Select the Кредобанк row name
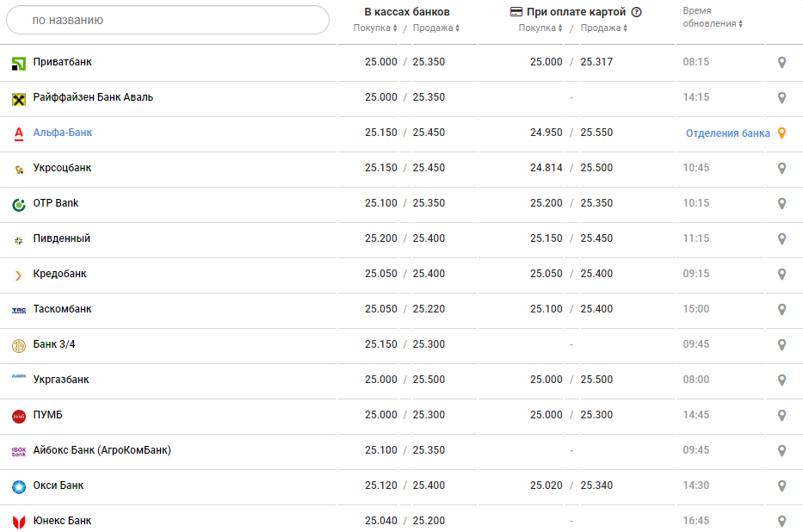This screenshot has height=532, width=803. [x=59, y=275]
